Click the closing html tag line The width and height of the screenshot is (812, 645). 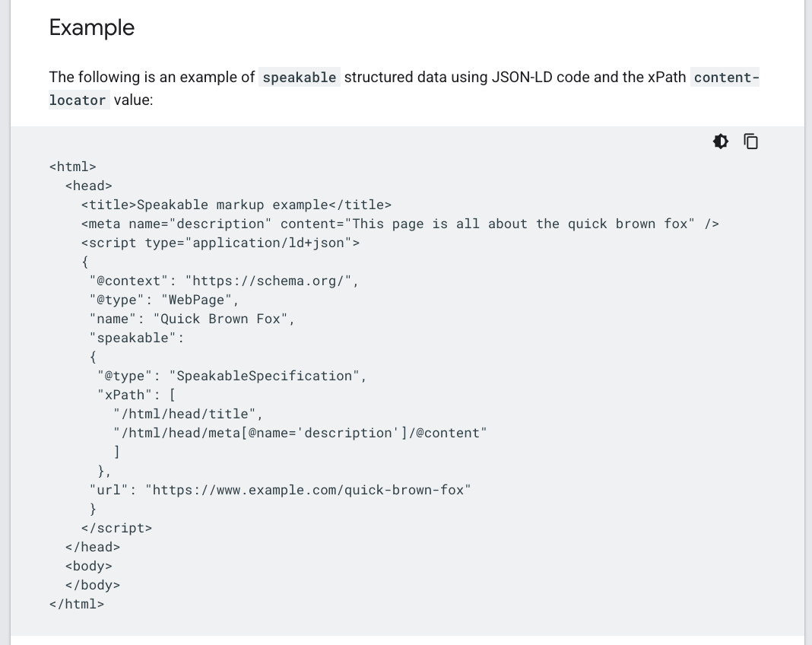[76, 604]
